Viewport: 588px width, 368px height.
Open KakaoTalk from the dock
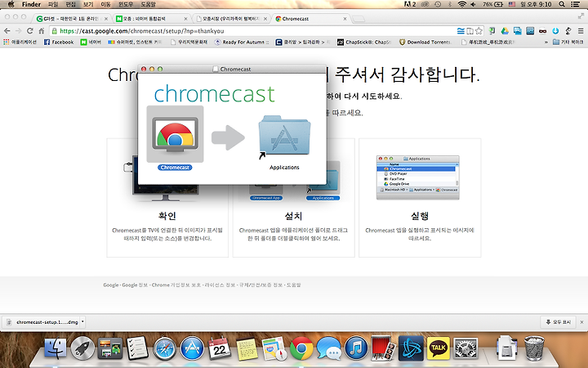point(438,348)
